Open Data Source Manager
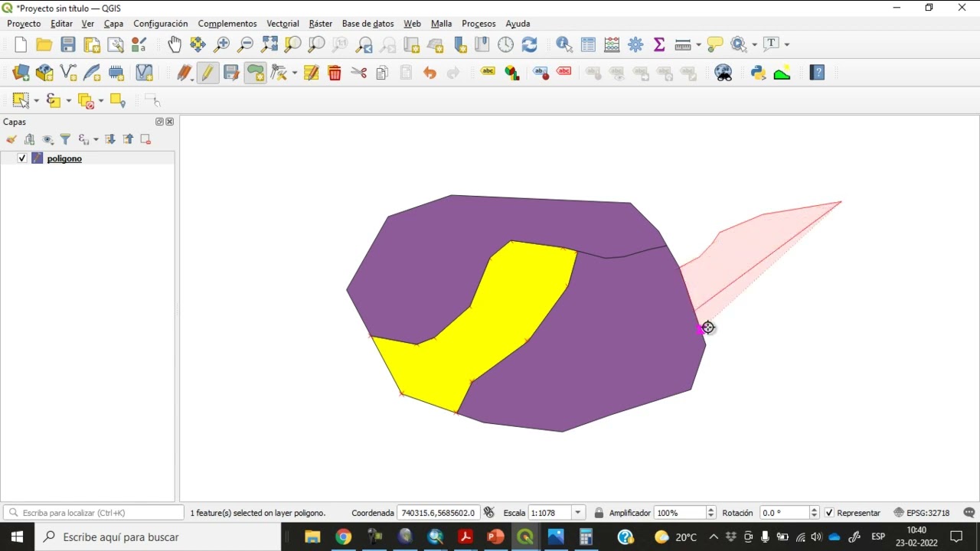 [x=21, y=73]
